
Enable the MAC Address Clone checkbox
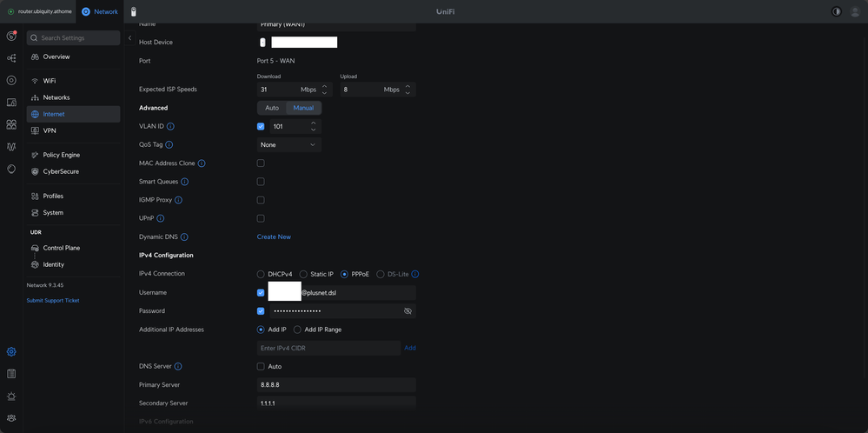[x=261, y=163]
